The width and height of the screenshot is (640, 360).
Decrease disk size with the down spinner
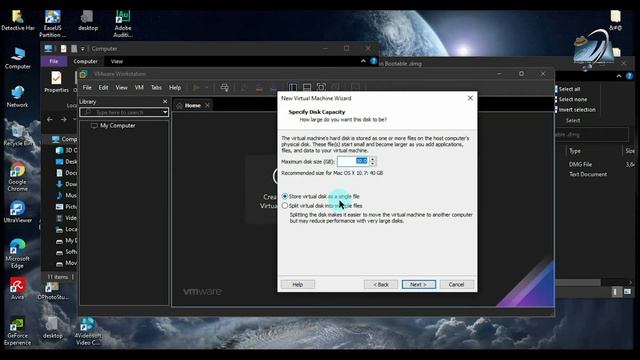click(x=372, y=164)
